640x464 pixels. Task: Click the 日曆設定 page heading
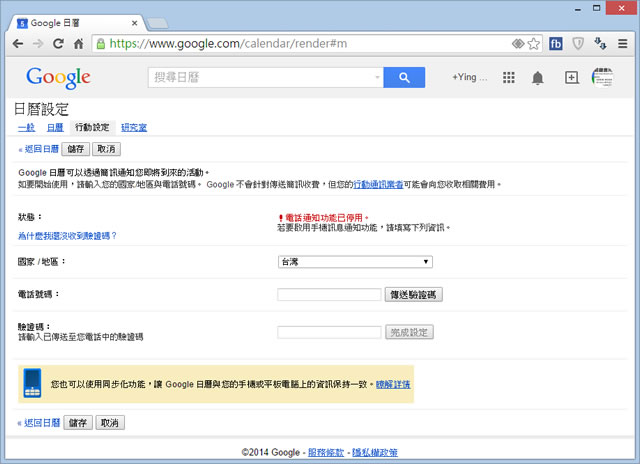[41, 109]
